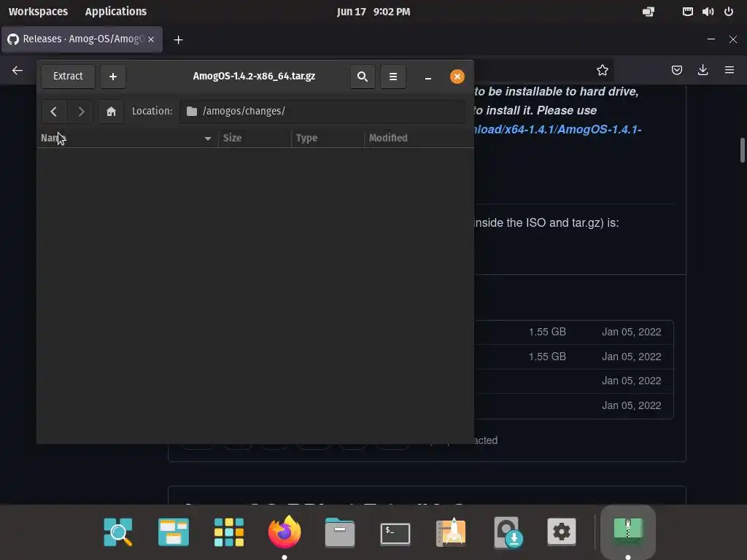Open the tiling tray indicator
747x560 pixels.
(x=687, y=12)
